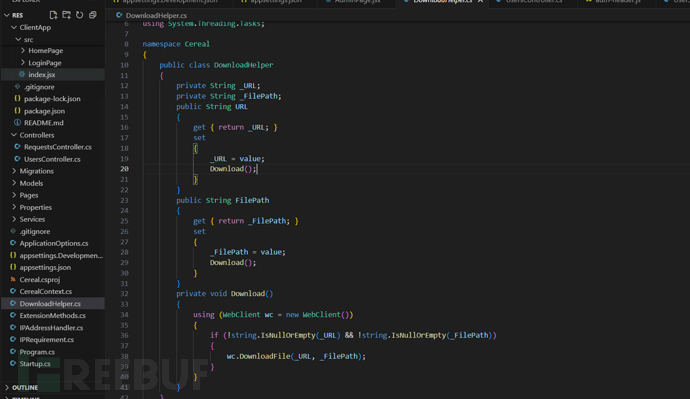690x399 pixels.
Task: Open the root .gitignore below Services
Action: 35,231
